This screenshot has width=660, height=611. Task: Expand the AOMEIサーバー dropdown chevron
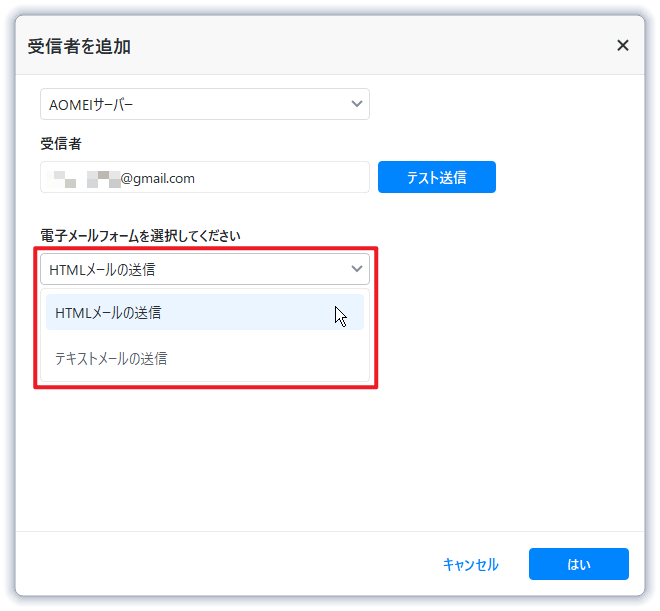point(357,104)
